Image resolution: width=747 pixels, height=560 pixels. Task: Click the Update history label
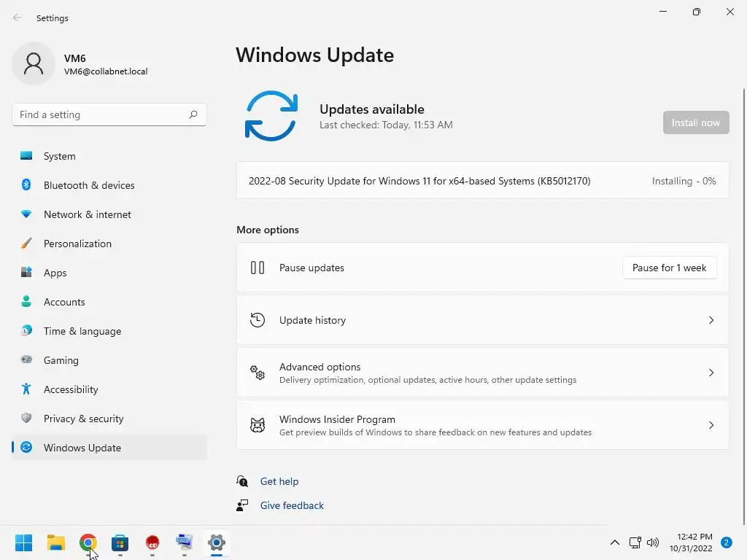[x=312, y=320]
